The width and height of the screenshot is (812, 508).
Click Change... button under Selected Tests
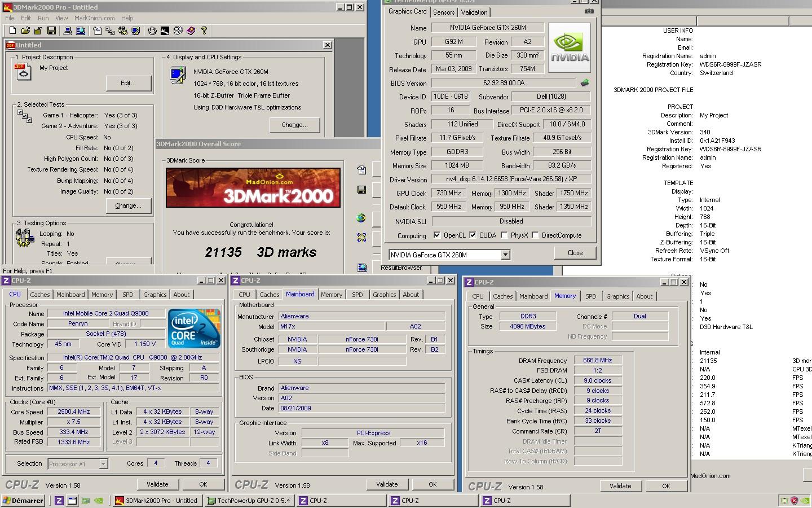129,205
